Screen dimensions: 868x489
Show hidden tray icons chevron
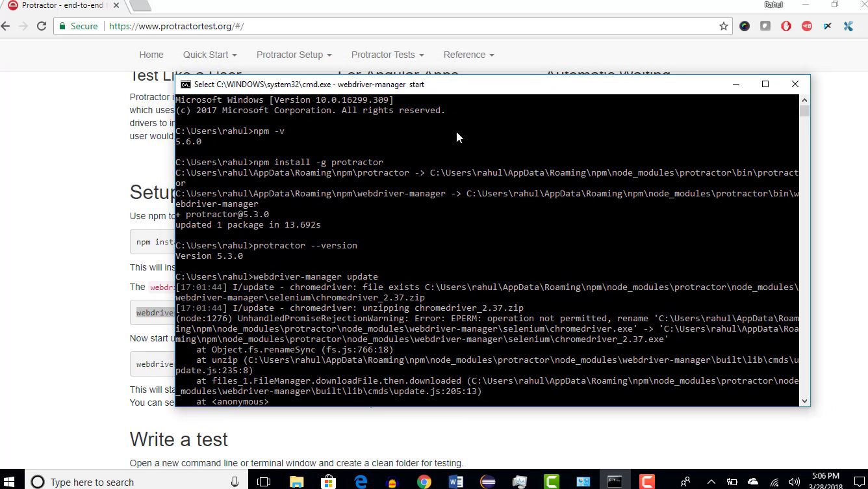pyautogui.click(x=712, y=482)
